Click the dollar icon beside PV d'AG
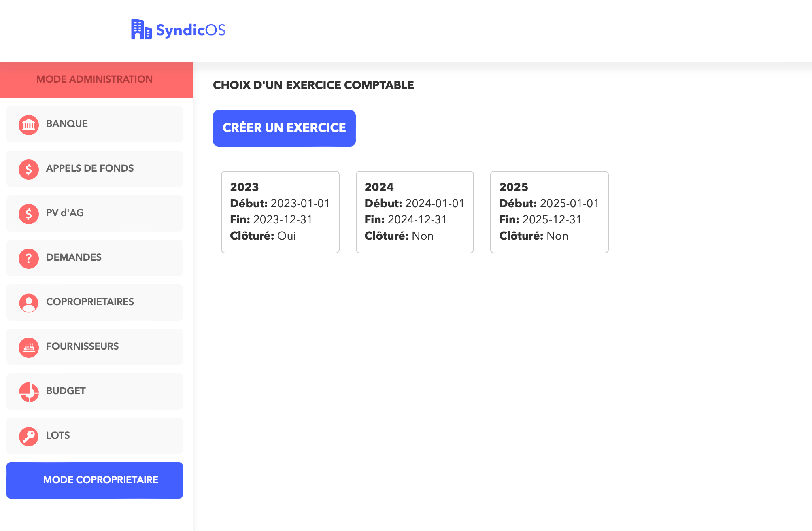812x531 pixels. [29, 214]
